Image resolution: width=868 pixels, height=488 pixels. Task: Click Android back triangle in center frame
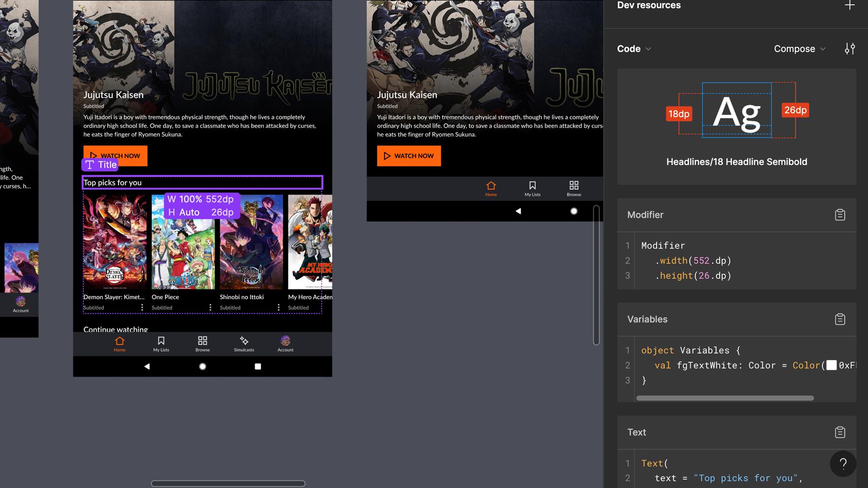(147, 366)
